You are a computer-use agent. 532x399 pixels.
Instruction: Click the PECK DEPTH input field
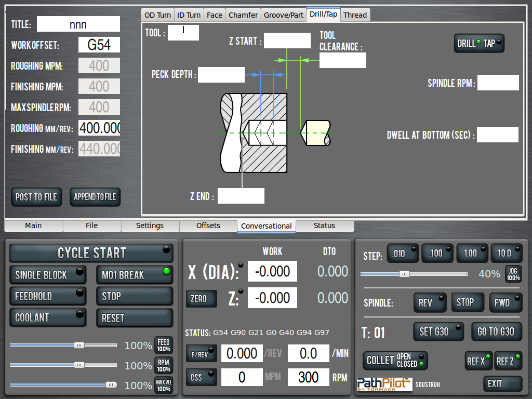pos(221,75)
